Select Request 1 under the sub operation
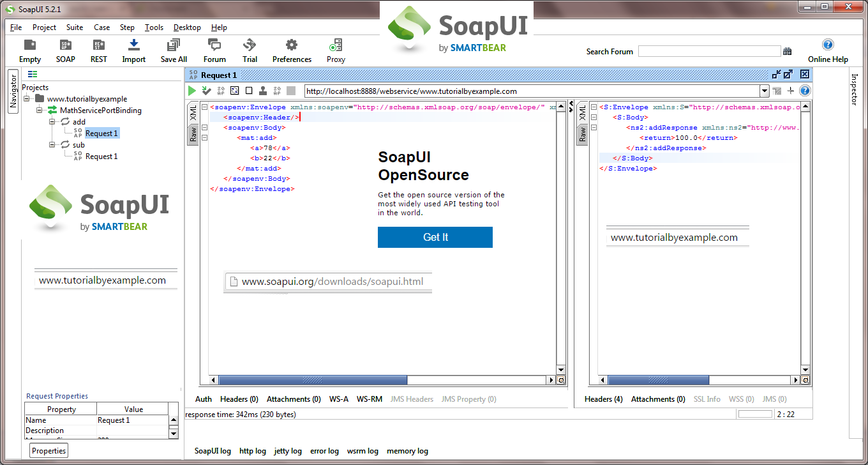The height and width of the screenshot is (465, 868). pos(101,156)
